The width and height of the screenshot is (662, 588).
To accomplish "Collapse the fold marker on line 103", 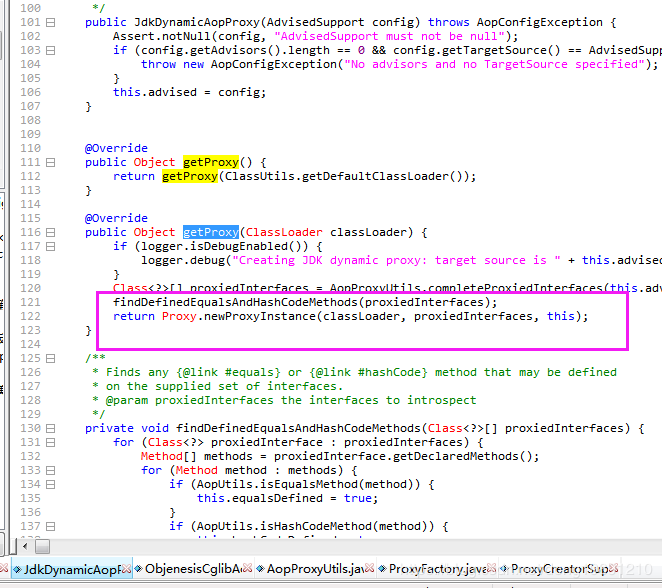I will coord(50,51).
